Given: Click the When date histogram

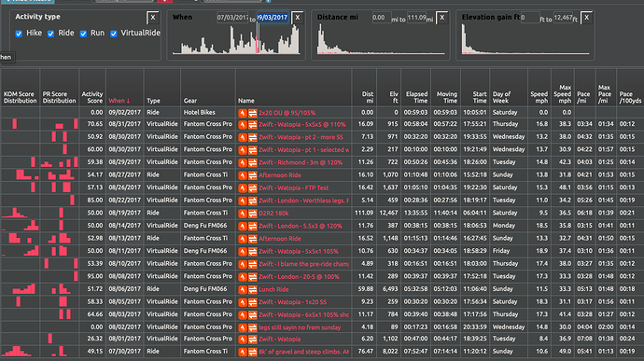Looking at the screenshot, I should pyautogui.click(x=236, y=39).
